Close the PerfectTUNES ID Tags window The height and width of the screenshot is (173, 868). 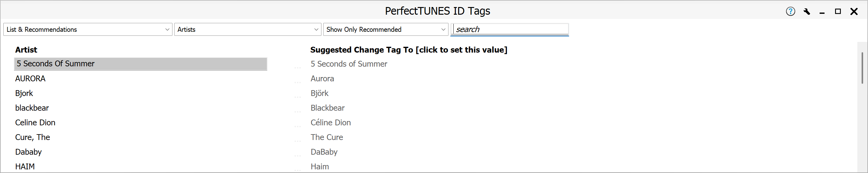[x=854, y=12]
